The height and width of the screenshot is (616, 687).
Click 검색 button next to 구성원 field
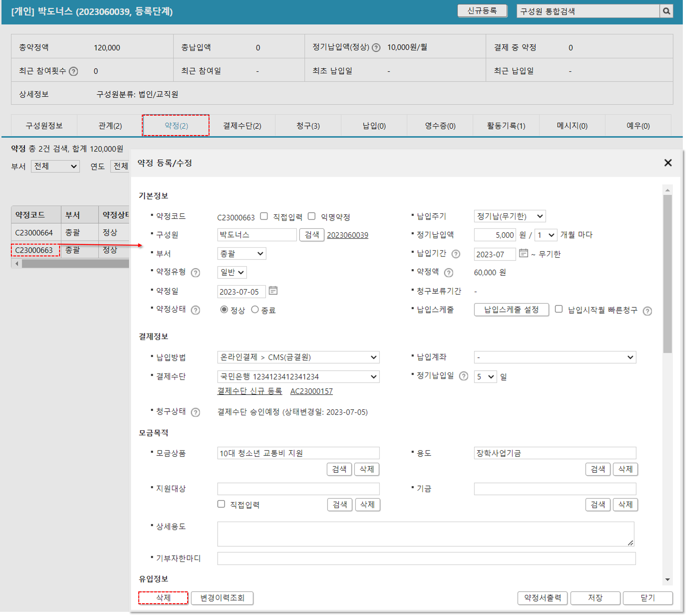pos(312,235)
